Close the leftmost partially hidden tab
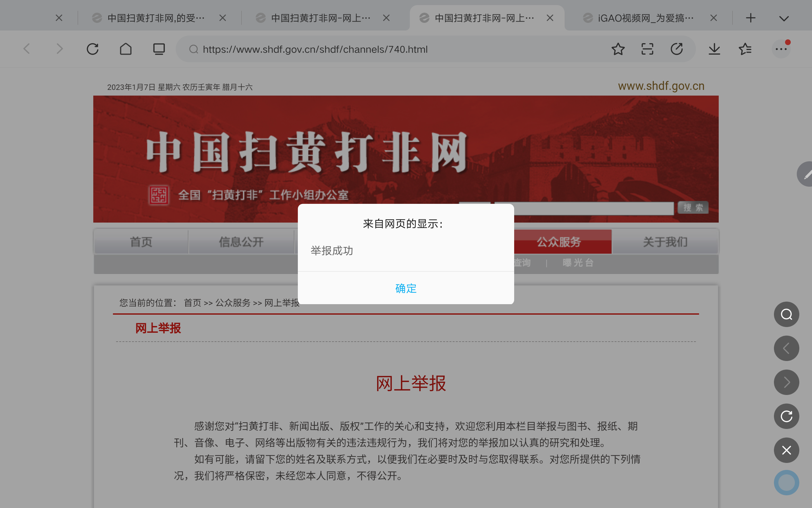This screenshot has width=812, height=508. click(59, 18)
